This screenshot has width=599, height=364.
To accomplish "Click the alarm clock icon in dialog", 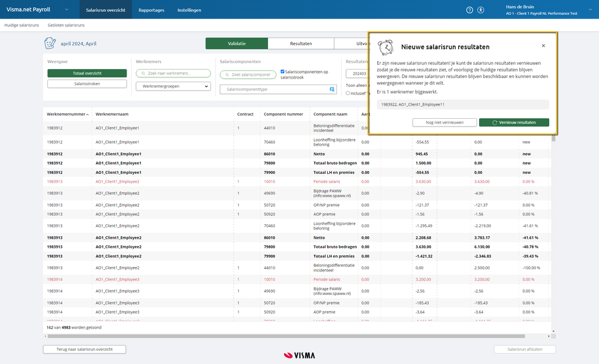I will pos(386,47).
